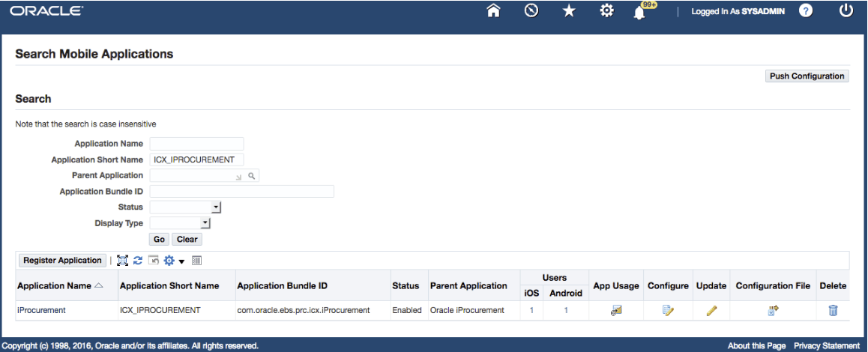
Task: Click the Oracle iProcurement parent cell
Action: point(467,311)
